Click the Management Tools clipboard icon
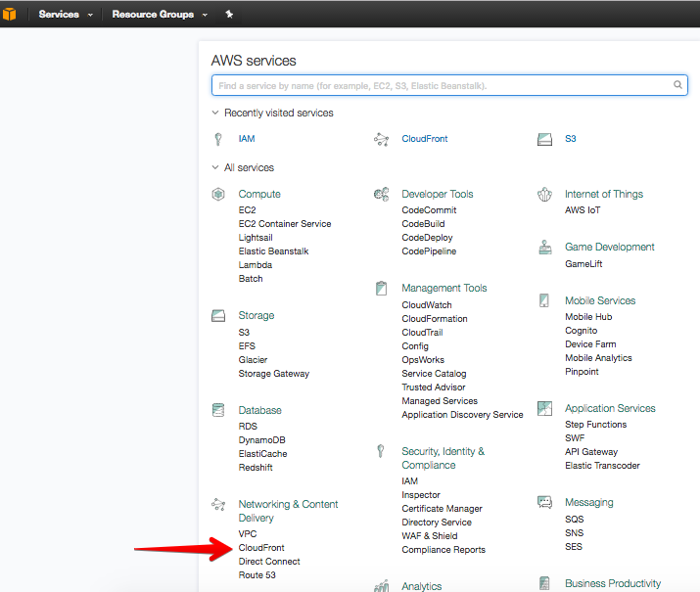Image resolution: width=700 pixels, height=592 pixels. tap(381, 289)
